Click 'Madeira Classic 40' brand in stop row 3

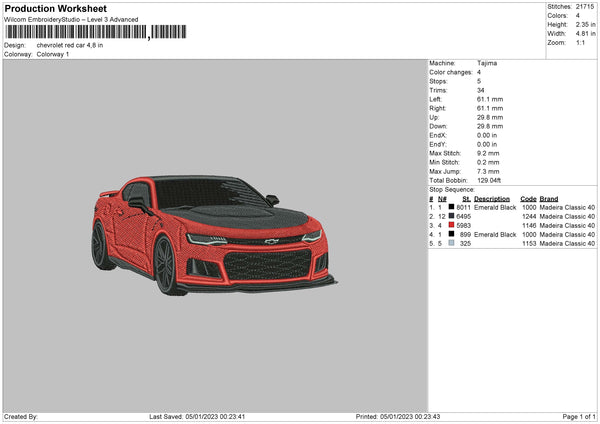point(567,225)
